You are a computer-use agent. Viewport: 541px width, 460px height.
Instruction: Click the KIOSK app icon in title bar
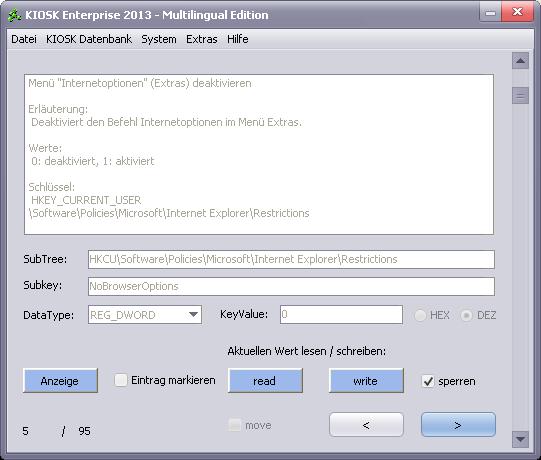coord(14,15)
